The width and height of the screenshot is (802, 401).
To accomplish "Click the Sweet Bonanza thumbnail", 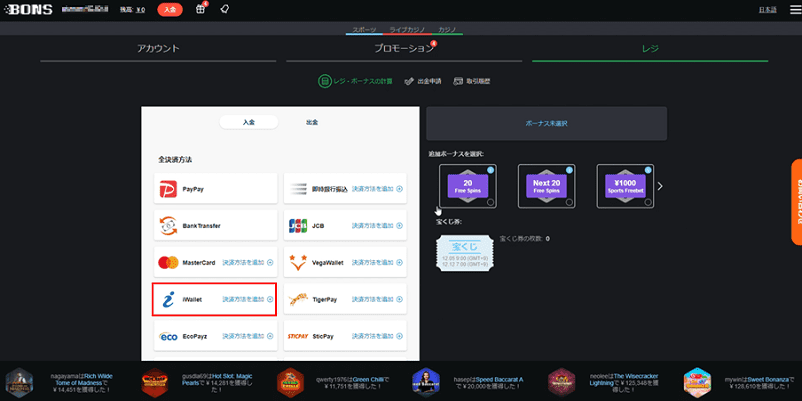I will 697,383.
